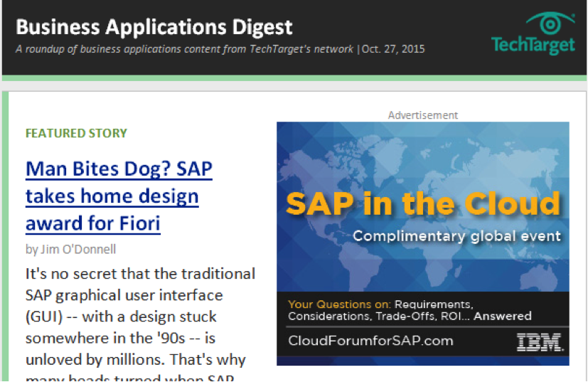Click the 'Advertisement' label above the banner
This screenshot has width=588, height=382.
tap(422, 115)
